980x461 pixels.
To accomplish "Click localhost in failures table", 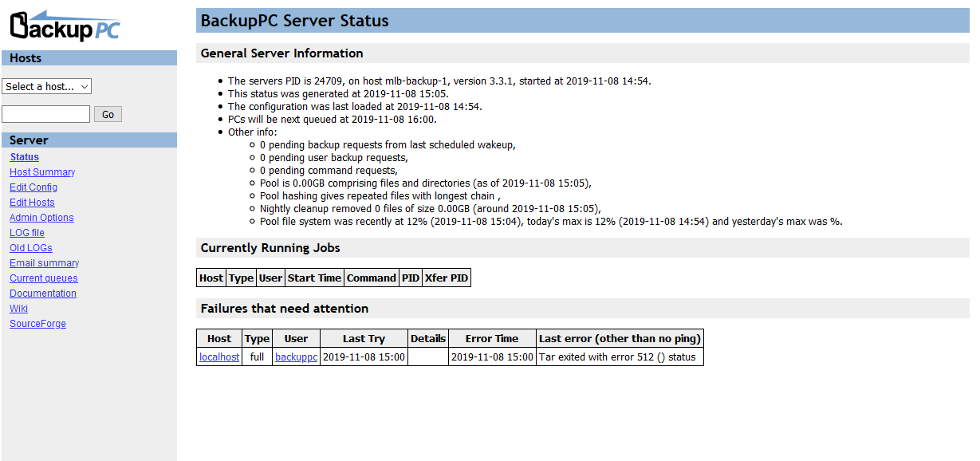I will coord(219,357).
